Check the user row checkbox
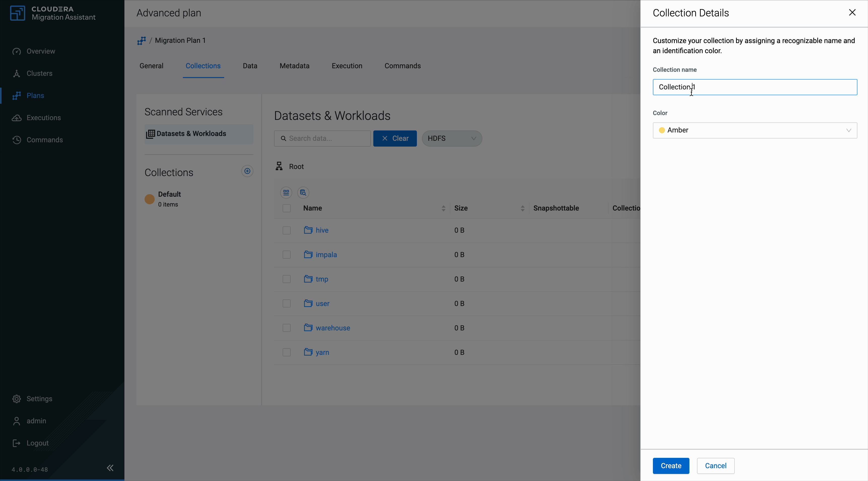 (x=287, y=303)
